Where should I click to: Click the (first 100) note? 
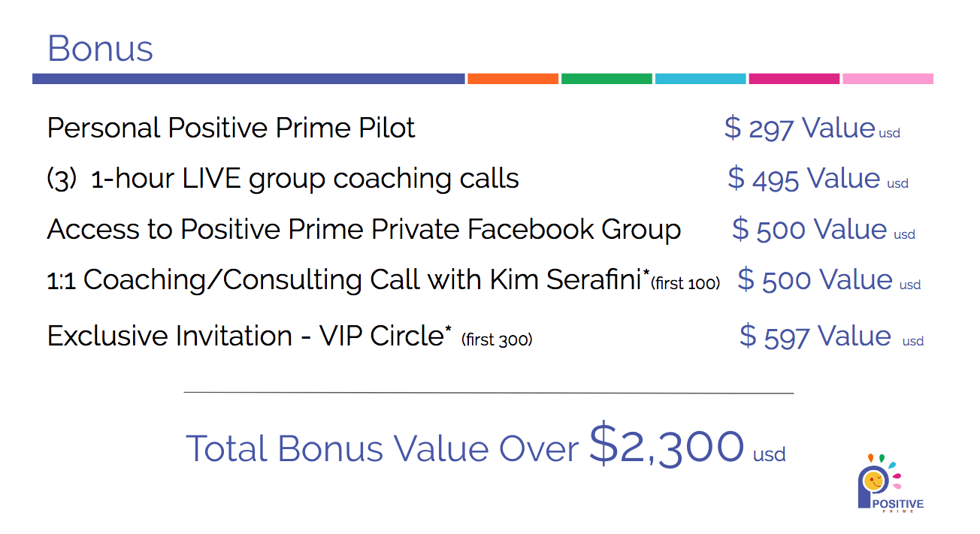[x=685, y=284]
